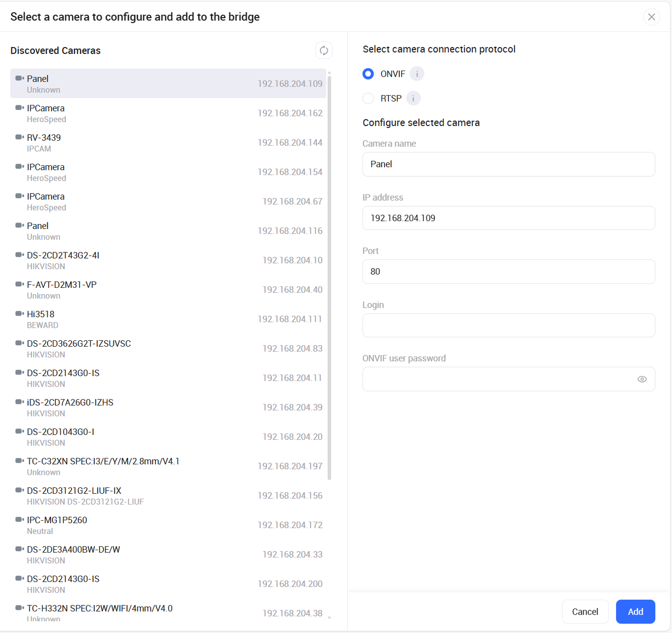Click the ONVIF info icon
The height and width of the screenshot is (633, 672).
point(417,74)
